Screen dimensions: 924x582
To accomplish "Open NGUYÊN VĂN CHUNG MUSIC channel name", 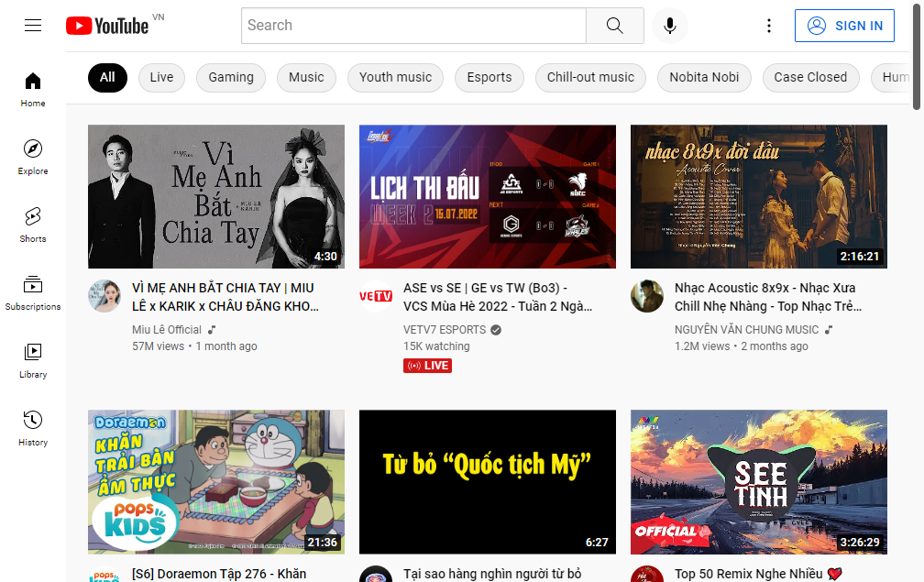I will point(746,330).
